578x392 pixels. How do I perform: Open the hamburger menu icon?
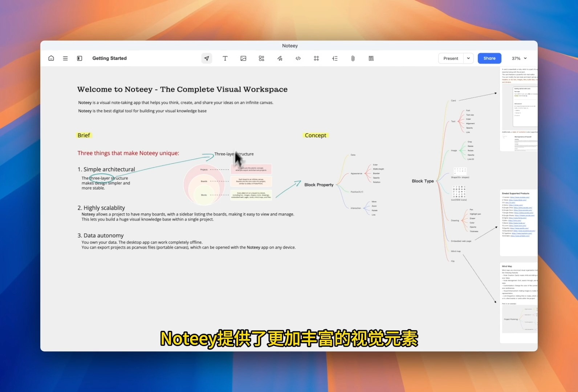click(65, 58)
